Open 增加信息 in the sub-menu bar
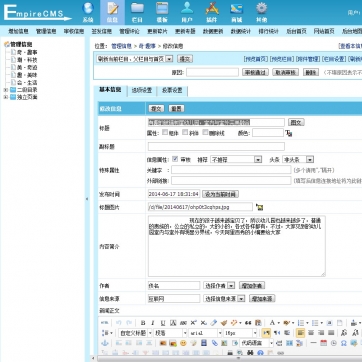This screenshot has width=362, height=362. click(18, 31)
